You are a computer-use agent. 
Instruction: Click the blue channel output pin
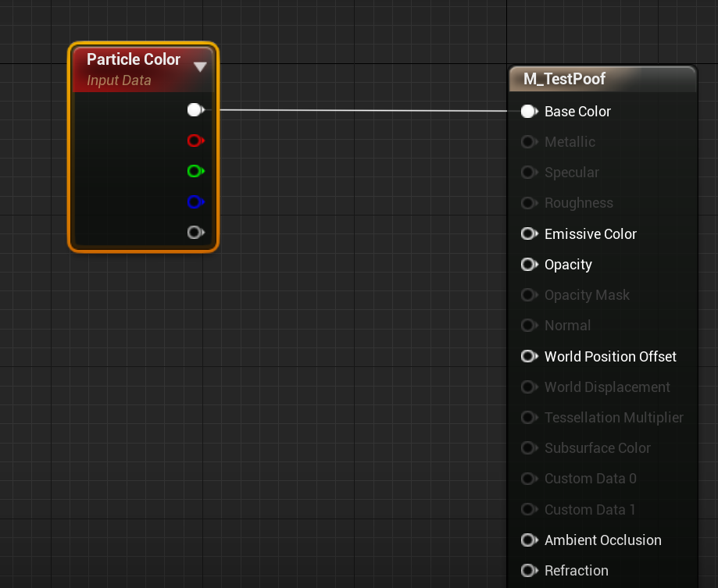tap(195, 201)
